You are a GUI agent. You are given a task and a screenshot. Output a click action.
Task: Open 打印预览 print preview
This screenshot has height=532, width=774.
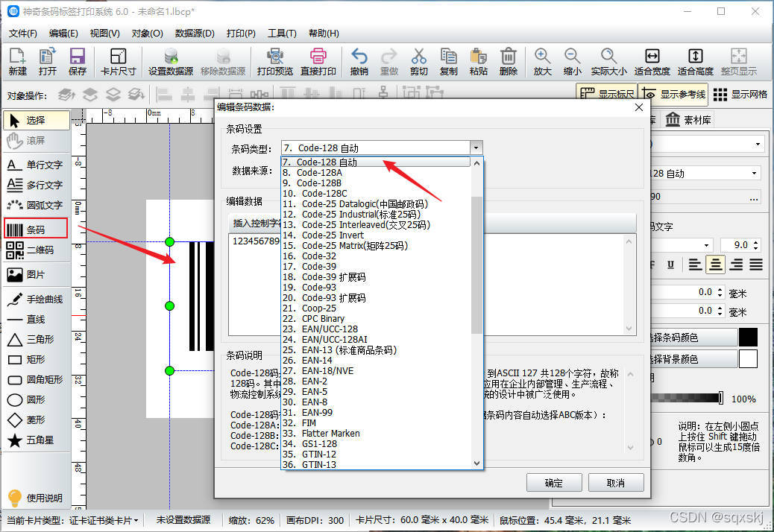(x=275, y=62)
